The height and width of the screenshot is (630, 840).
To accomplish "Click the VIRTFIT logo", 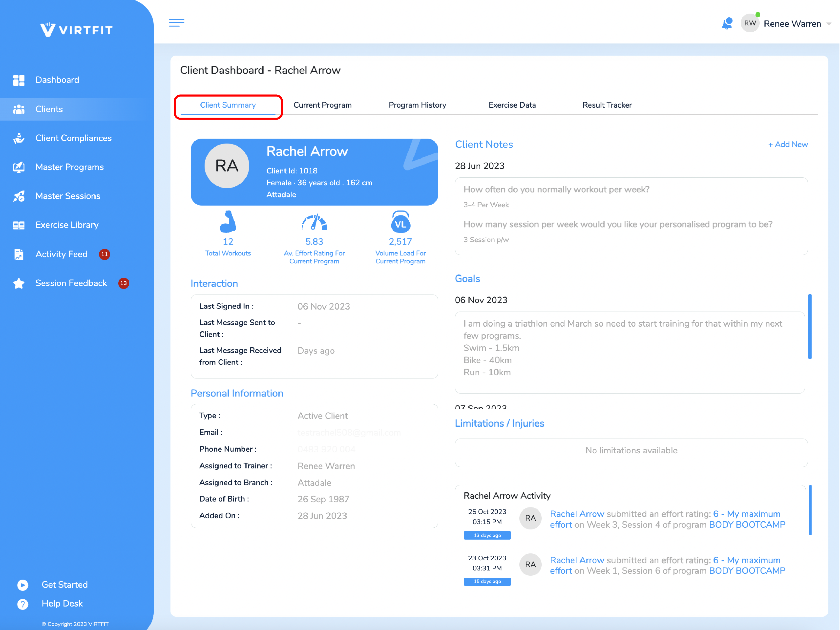I will (x=76, y=30).
